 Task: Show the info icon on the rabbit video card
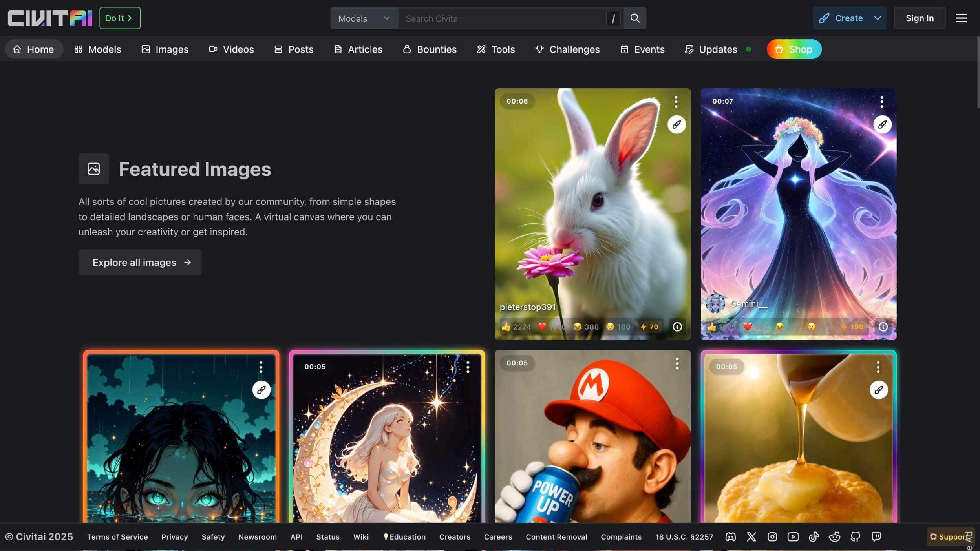677,327
